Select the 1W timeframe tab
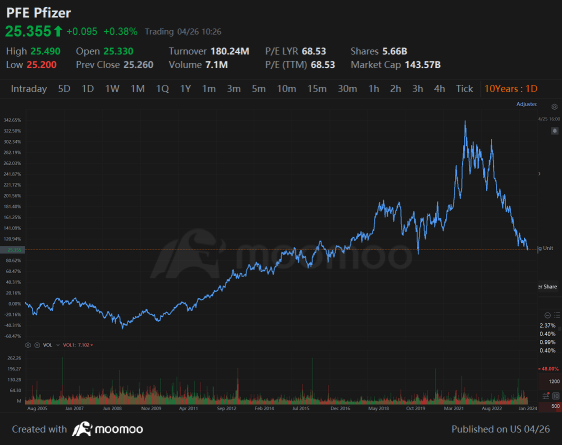 pyautogui.click(x=112, y=89)
